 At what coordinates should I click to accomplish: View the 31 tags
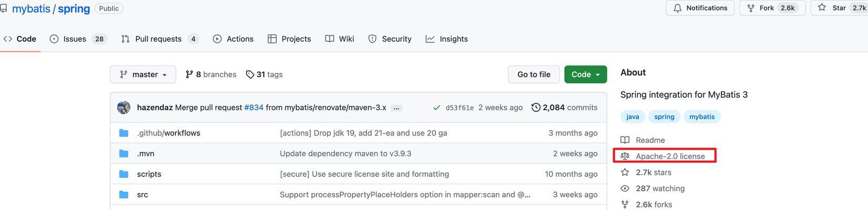(x=264, y=75)
